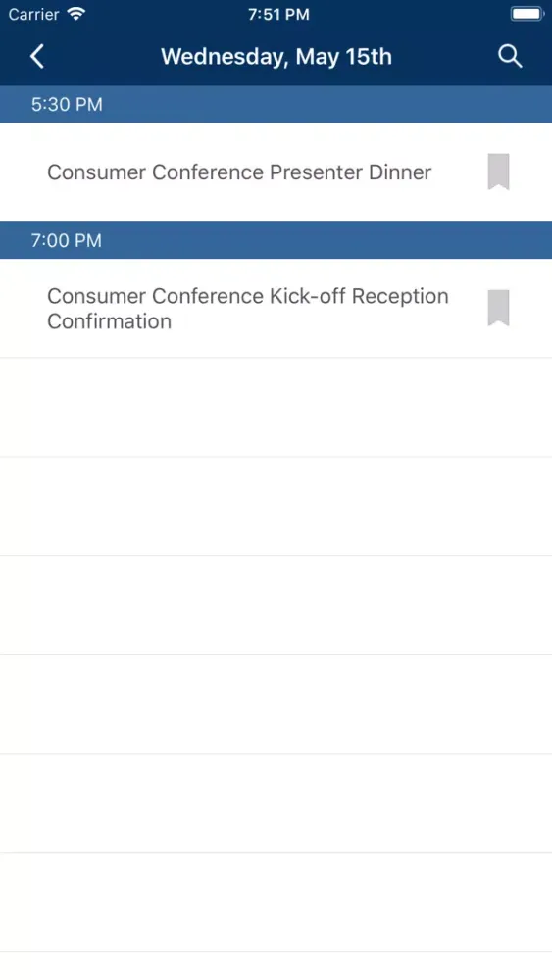The image size is (552, 980).
Task: Go back using the left chevron
Action: (x=37, y=56)
